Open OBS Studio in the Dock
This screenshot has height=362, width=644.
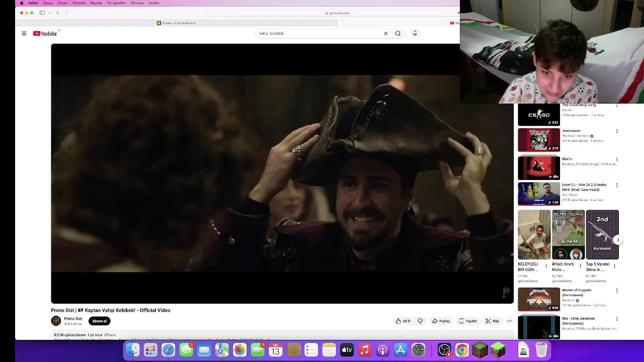pyautogui.click(x=444, y=350)
